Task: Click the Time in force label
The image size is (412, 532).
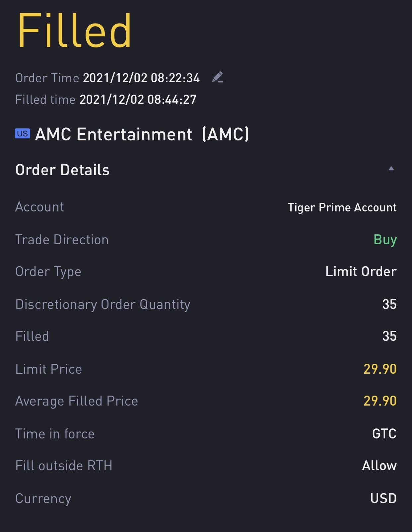Action: tap(55, 434)
